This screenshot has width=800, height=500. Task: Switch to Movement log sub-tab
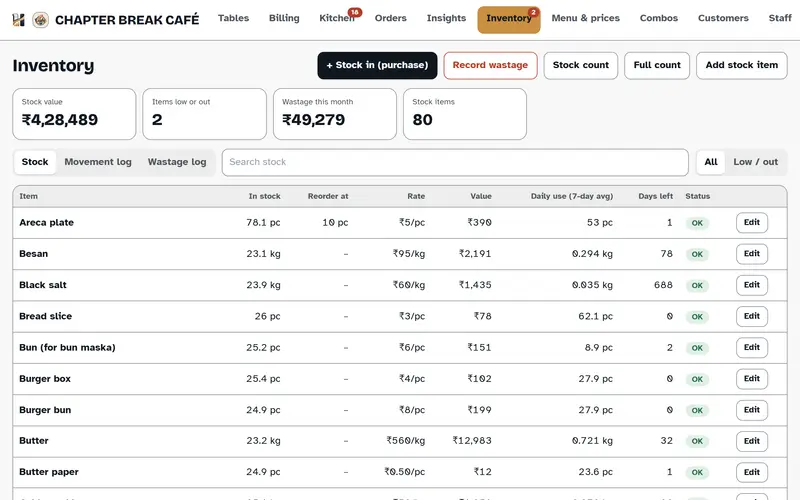click(x=98, y=162)
